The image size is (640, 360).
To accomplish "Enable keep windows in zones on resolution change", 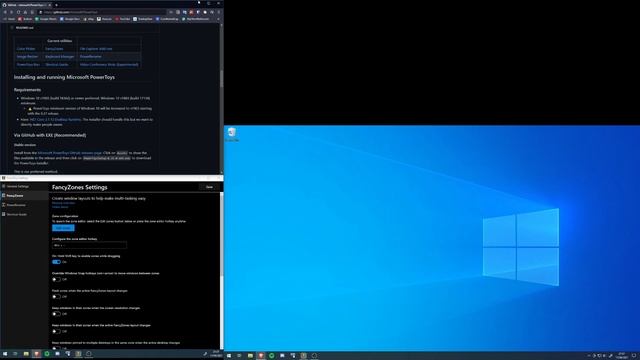I will point(56,314).
